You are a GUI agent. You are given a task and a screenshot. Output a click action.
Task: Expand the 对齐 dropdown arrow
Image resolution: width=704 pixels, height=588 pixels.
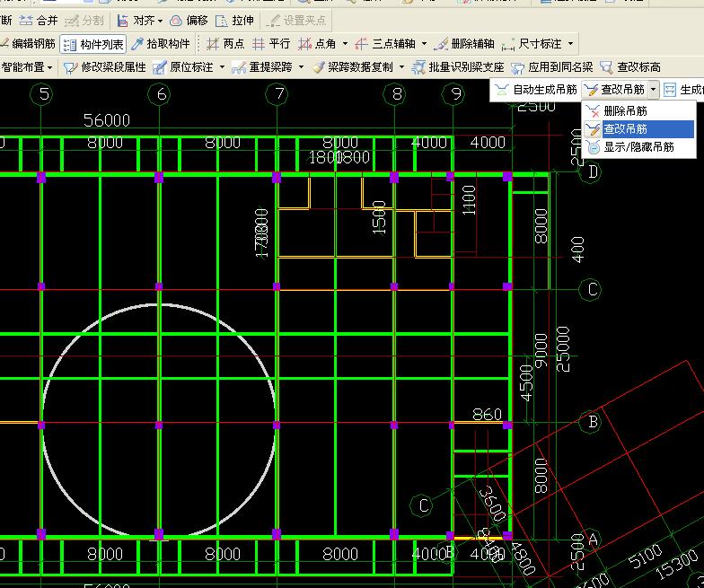[x=160, y=22]
